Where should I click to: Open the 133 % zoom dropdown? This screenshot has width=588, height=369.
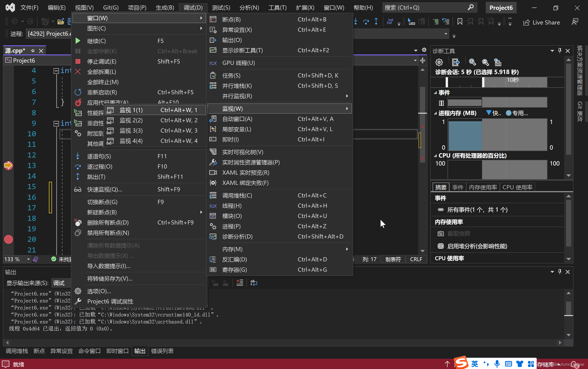(x=28, y=259)
